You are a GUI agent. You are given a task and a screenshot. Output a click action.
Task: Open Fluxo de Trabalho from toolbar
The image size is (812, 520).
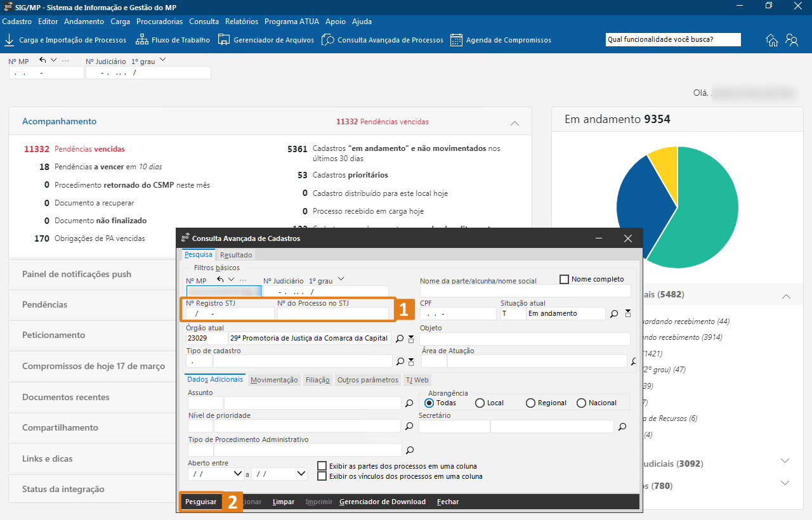tap(173, 40)
